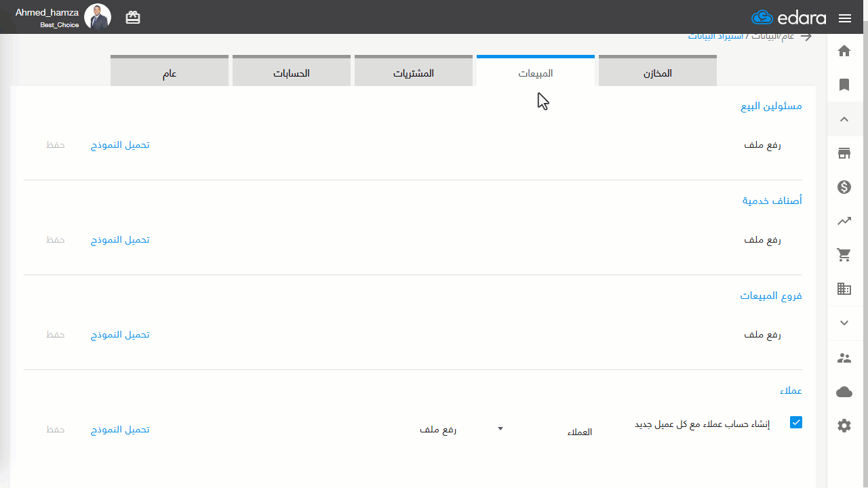
Task: Switch to the المشتريات tab
Action: click(414, 70)
